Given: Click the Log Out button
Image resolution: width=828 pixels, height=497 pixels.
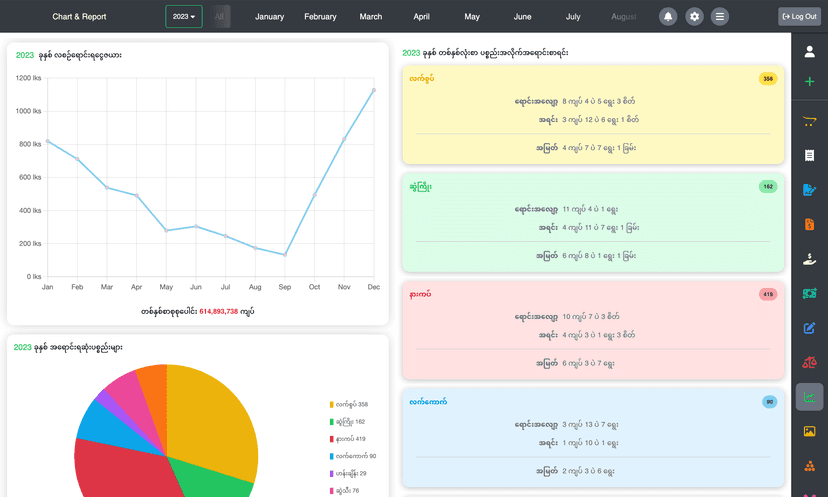Looking at the screenshot, I should pyautogui.click(x=799, y=16).
